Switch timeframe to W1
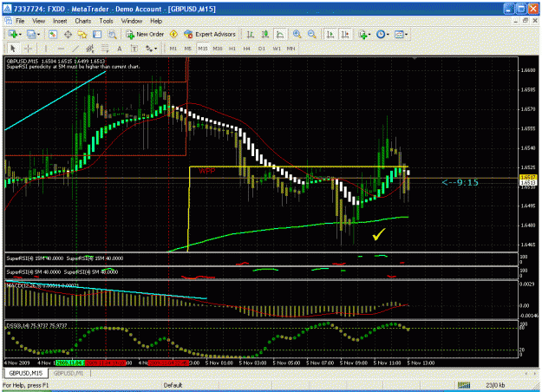The height and width of the screenshot is (392, 542). [x=277, y=49]
